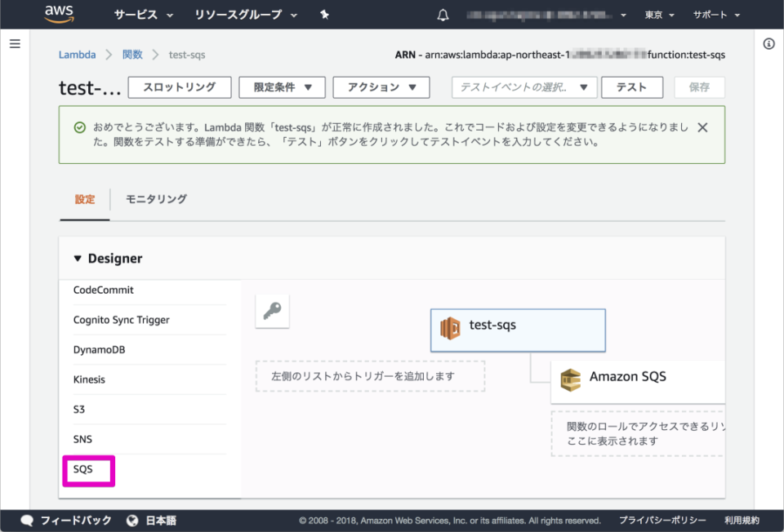This screenshot has height=532, width=784.
Task: Click the AWS logo to return home
Action: click(60, 13)
